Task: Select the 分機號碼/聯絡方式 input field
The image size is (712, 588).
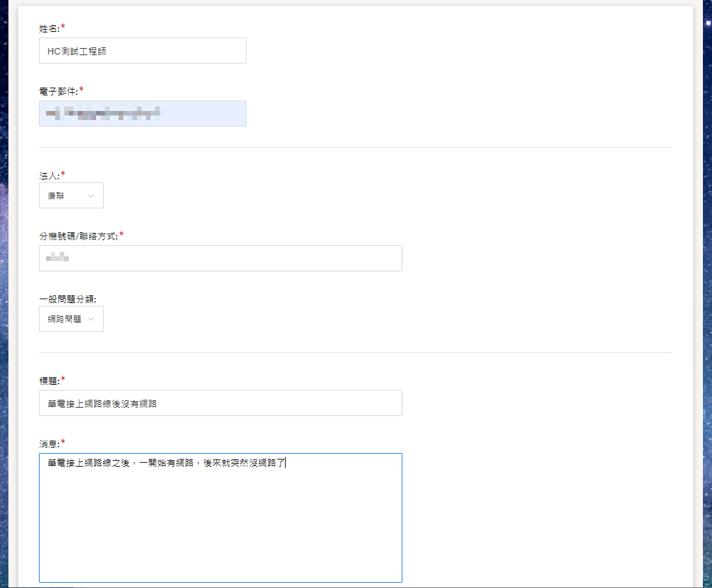Action: coord(220,258)
